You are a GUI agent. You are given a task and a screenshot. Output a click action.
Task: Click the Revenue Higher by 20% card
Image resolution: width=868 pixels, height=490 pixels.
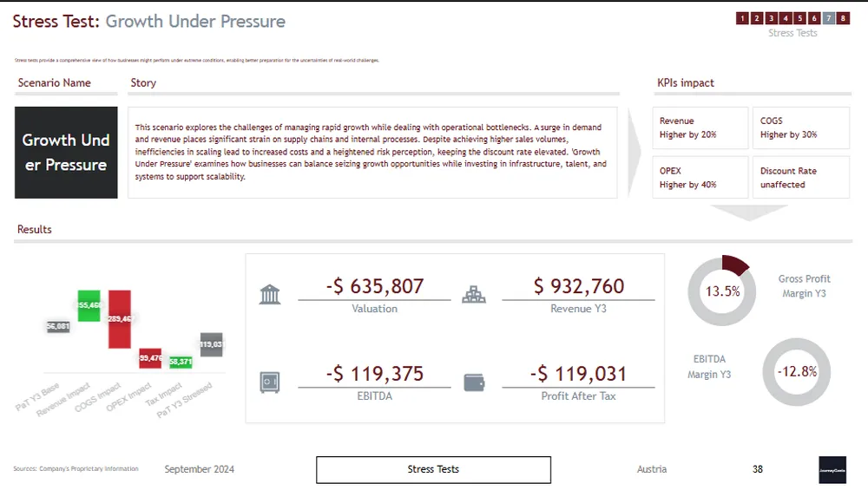click(x=700, y=128)
